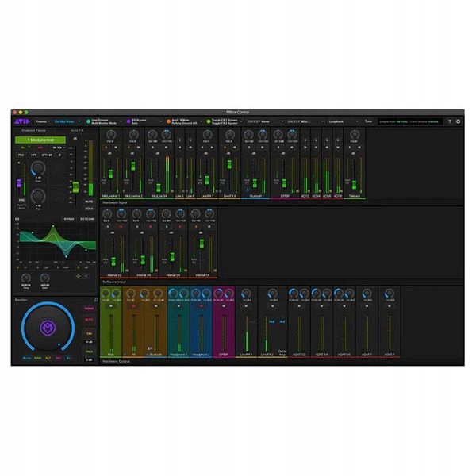
Task: Click the Monitor panel pop-out icon
Action: [96, 300]
